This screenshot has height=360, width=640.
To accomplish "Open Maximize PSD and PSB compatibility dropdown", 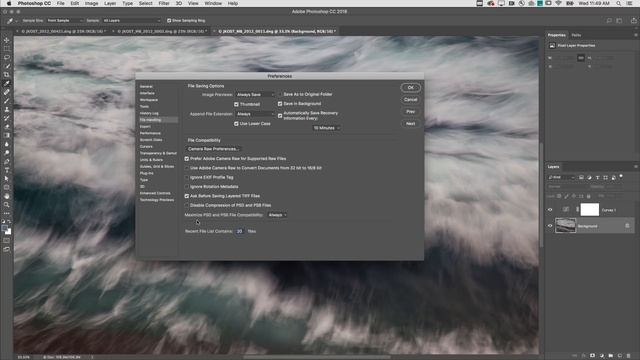I will (277, 215).
